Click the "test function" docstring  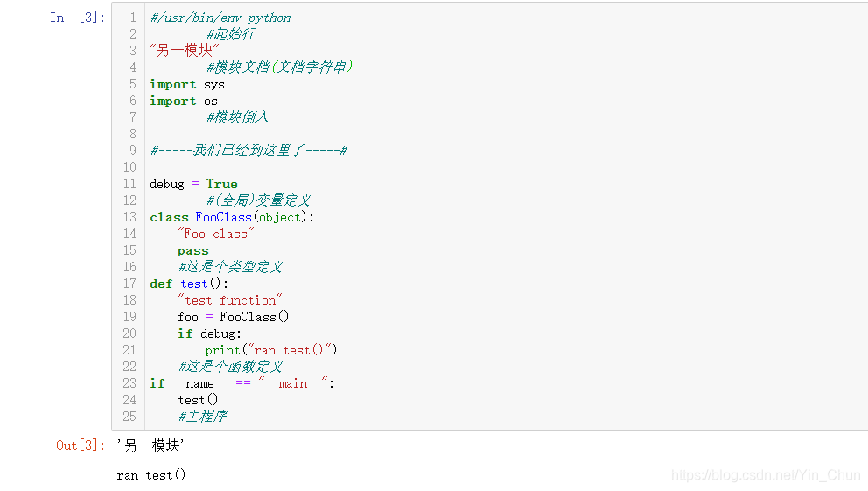(230, 300)
